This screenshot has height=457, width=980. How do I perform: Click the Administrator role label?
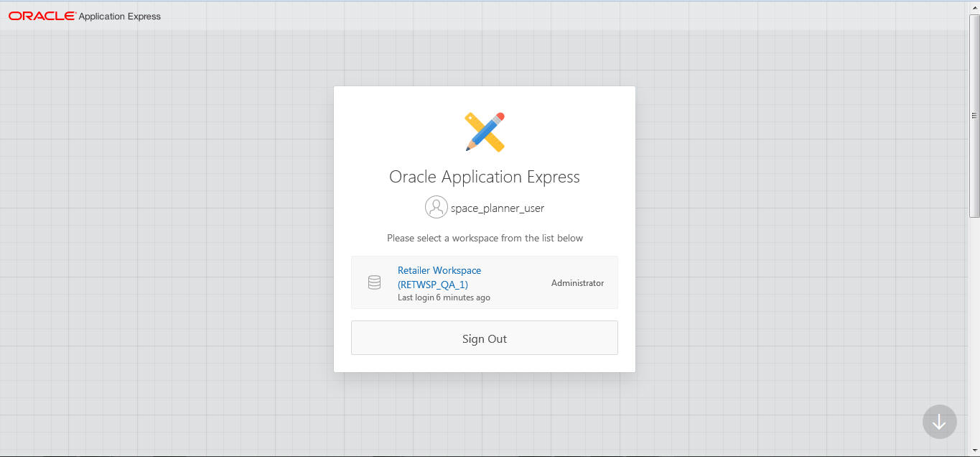[x=577, y=283]
